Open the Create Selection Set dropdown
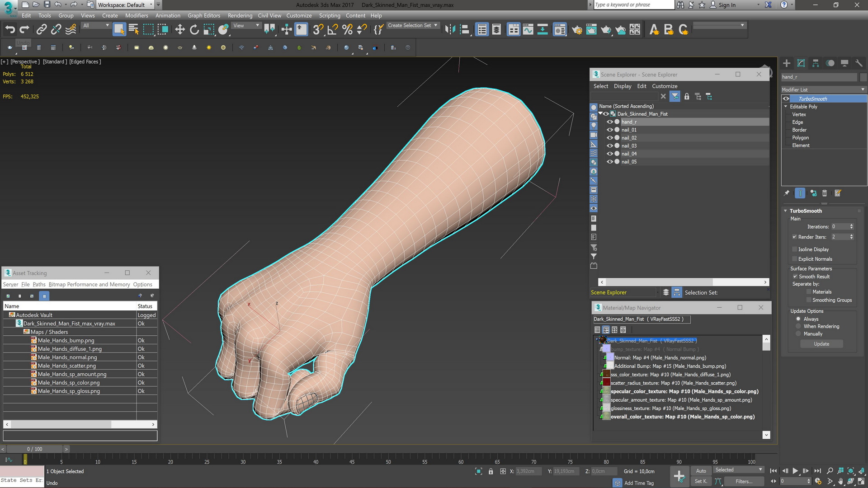 (x=412, y=26)
